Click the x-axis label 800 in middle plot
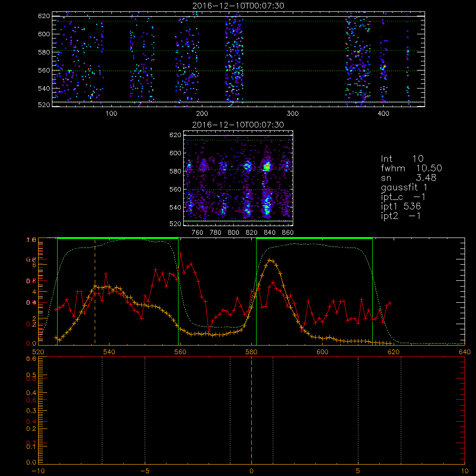 point(233,233)
